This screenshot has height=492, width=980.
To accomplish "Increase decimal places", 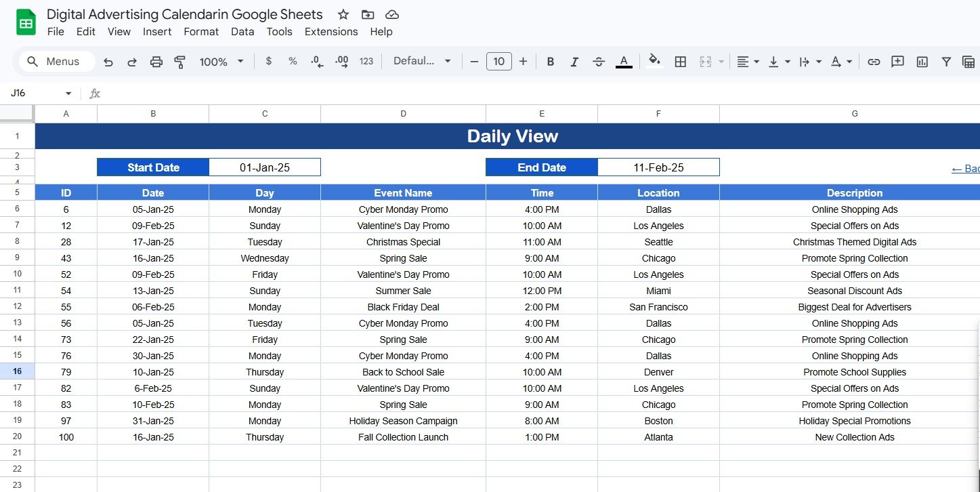I will [x=342, y=61].
